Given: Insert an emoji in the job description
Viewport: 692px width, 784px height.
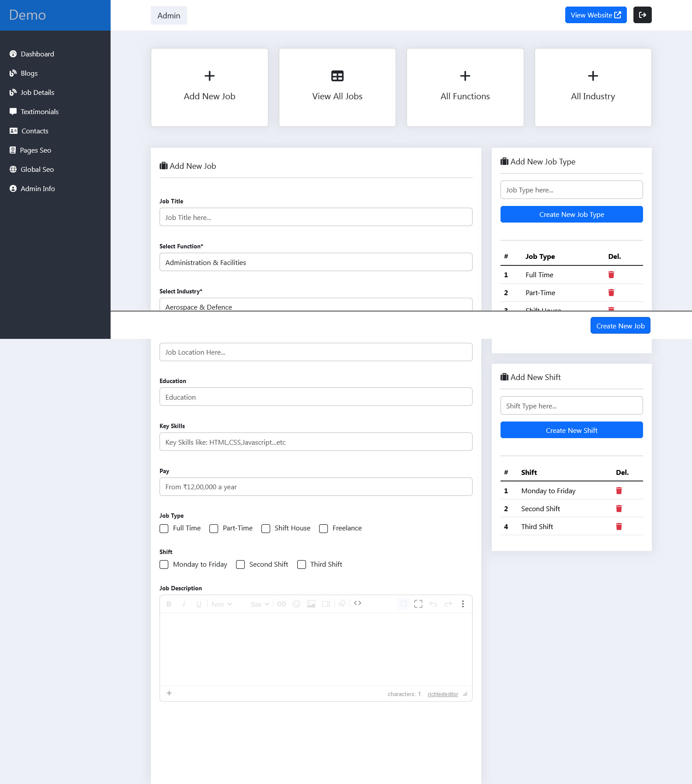Looking at the screenshot, I should (296, 604).
